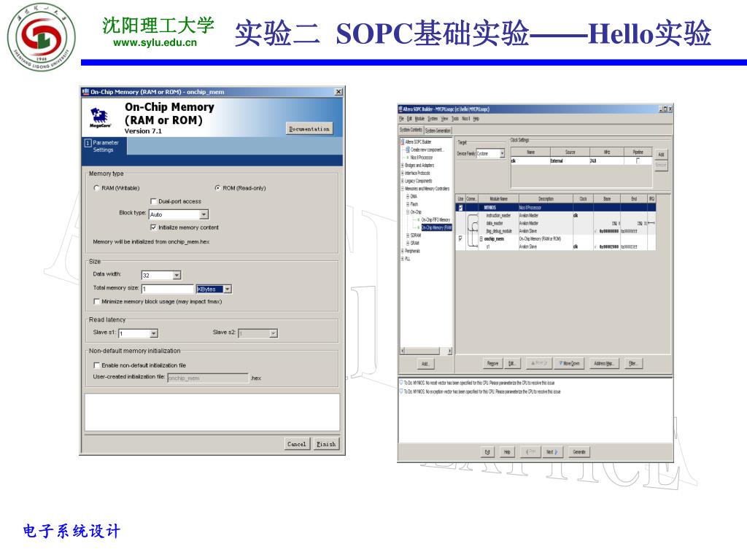Image resolution: width=747 pixels, height=560 pixels.
Task: Click the Altera SOPC Builder title bar icon
Action: [401, 109]
